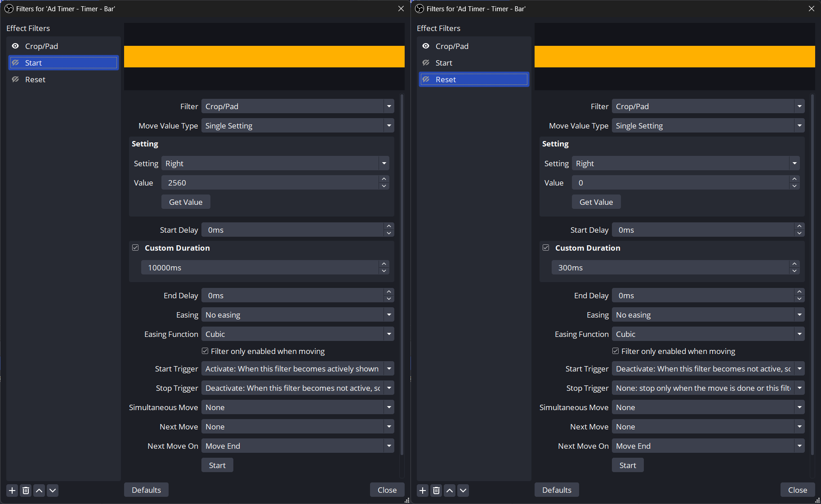
Task: Select Start filter in right window list
Action: pos(444,63)
